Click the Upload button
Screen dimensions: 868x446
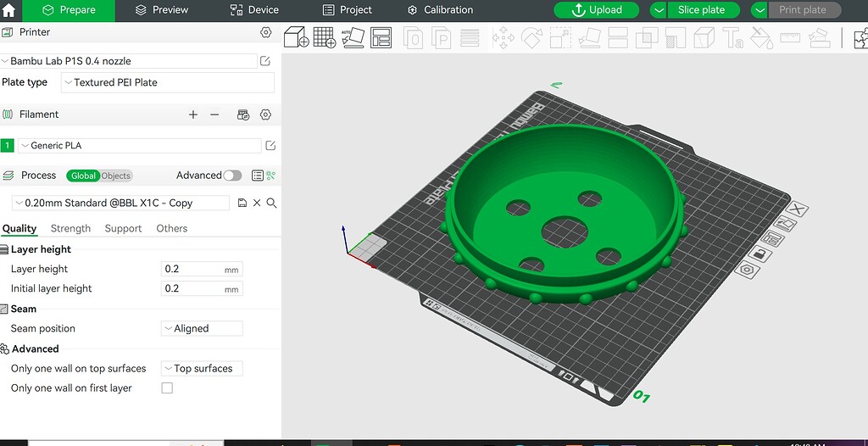coord(597,10)
